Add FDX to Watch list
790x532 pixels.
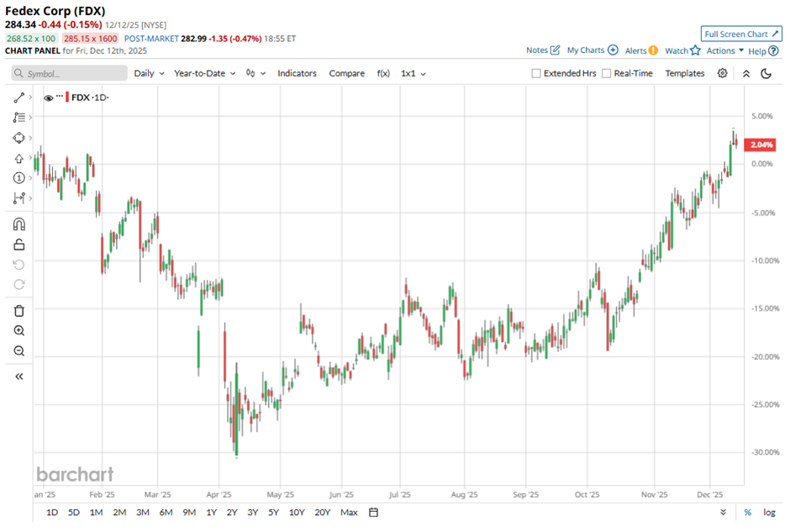coord(682,50)
